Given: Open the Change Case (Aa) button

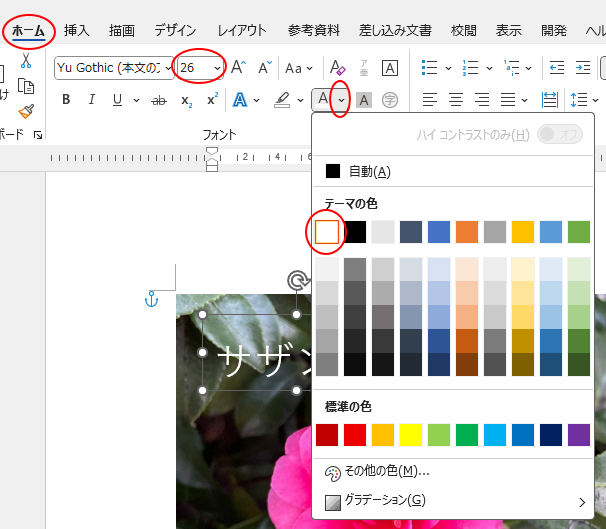Looking at the screenshot, I should (x=299, y=68).
